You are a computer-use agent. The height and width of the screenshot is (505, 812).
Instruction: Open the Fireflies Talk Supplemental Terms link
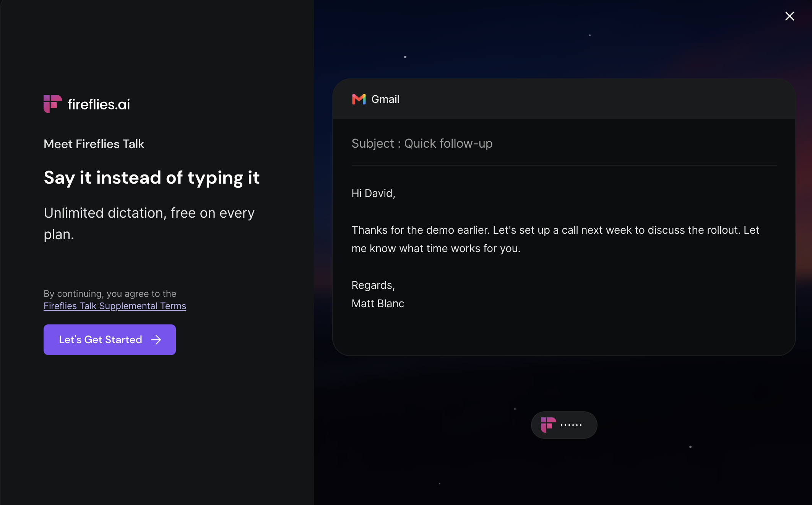pyautogui.click(x=115, y=306)
